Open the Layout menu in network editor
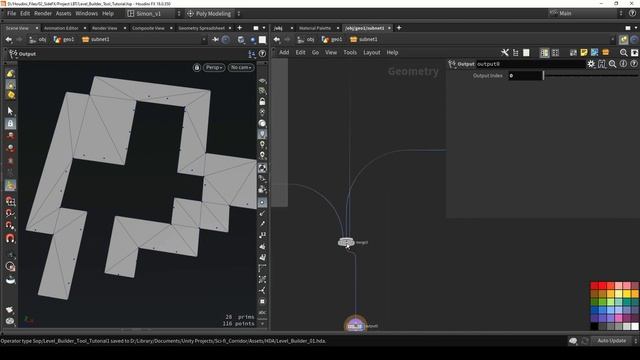This screenshot has width=640, height=360. (x=371, y=53)
